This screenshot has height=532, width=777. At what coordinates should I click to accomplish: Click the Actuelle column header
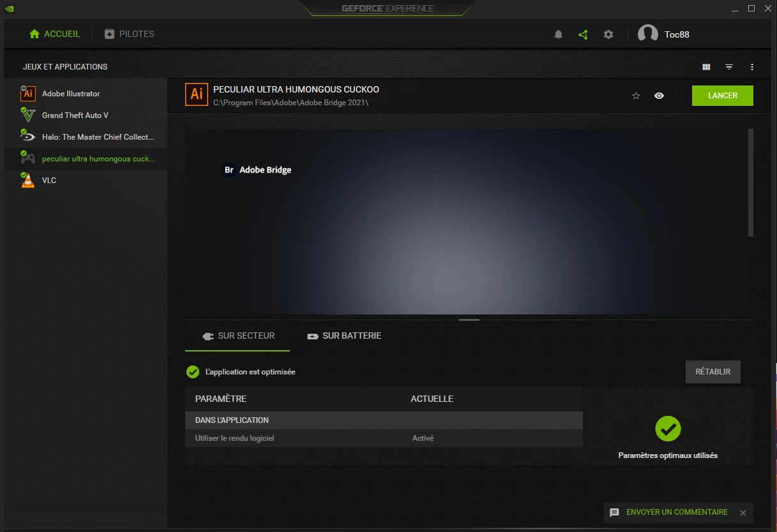(432, 399)
